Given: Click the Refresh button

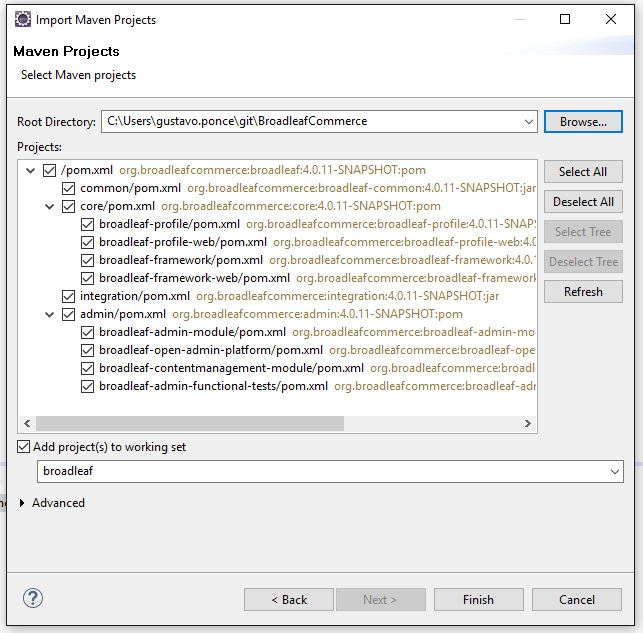Looking at the screenshot, I should [x=583, y=291].
